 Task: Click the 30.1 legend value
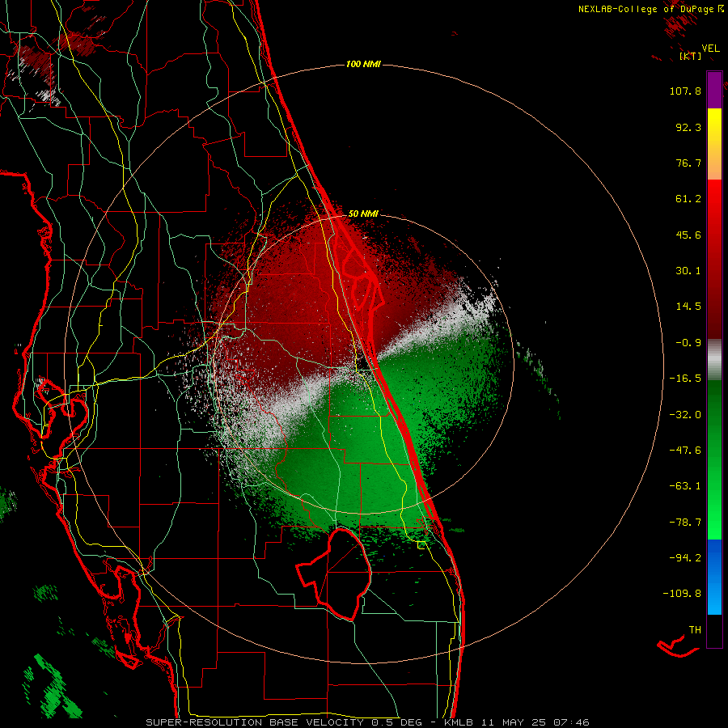688,271
